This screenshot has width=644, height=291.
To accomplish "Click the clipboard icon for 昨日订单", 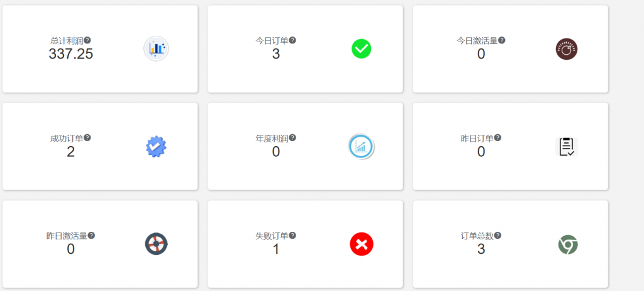I will click(x=566, y=146).
